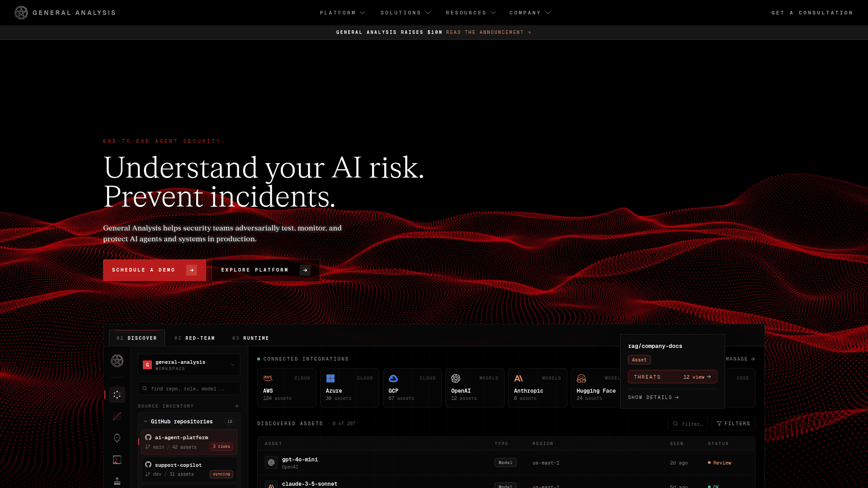Image resolution: width=868 pixels, height=488 pixels.
Task: Click the Explore Platform button
Action: coord(266,270)
